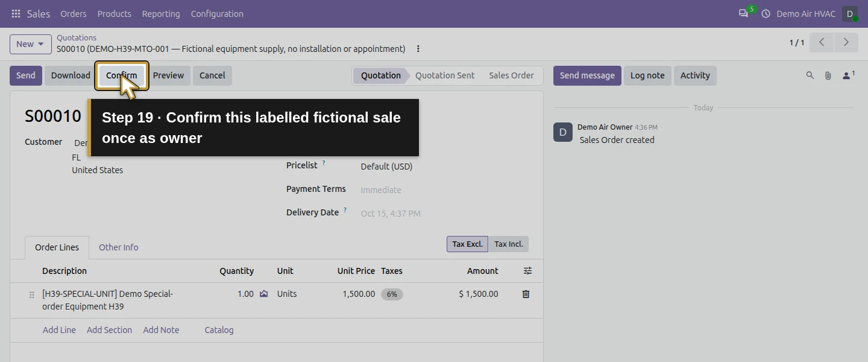This screenshot has height=362, width=868.
Task: Click the Sales app title
Action: click(39, 13)
